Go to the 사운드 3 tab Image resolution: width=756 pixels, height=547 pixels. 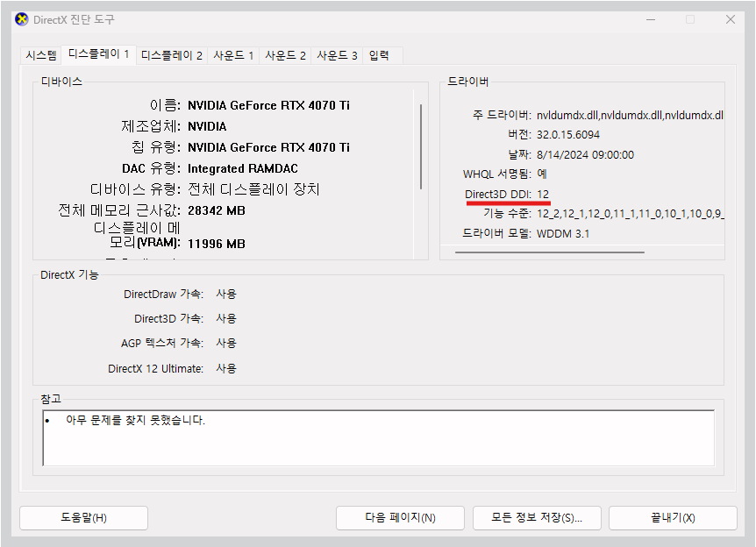[337, 55]
